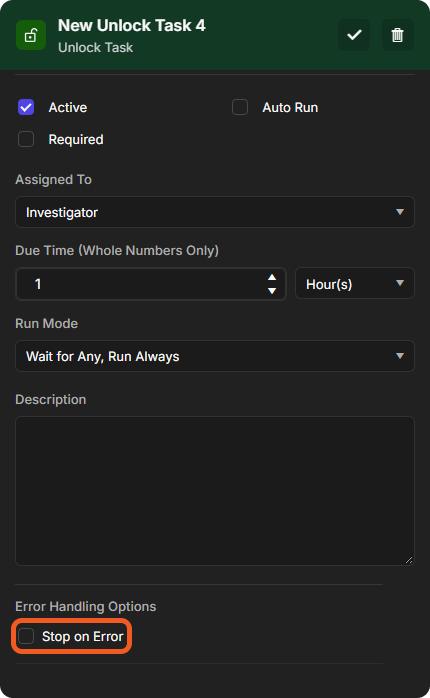The image size is (430, 698).
Task: Open the Run Mode dropdown
Action: 215,356
